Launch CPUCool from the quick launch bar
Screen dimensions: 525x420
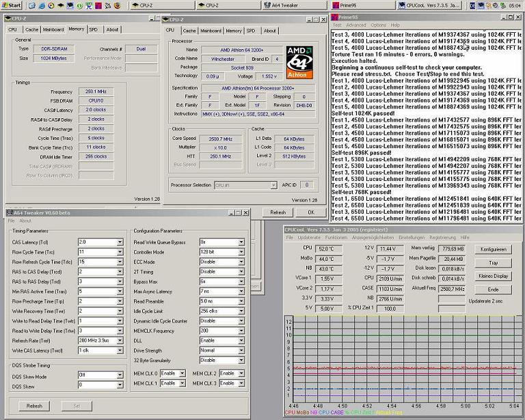pyautogui.click(x=70, y=5)
